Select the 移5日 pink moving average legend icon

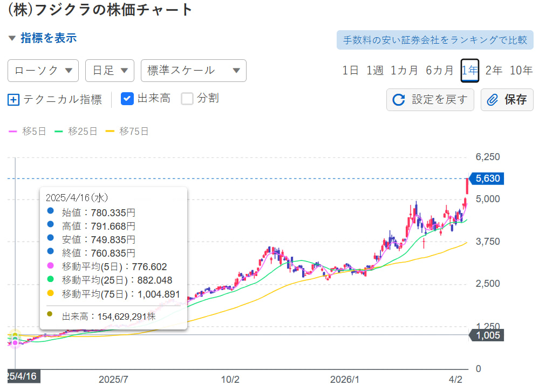tap(12, 130)
